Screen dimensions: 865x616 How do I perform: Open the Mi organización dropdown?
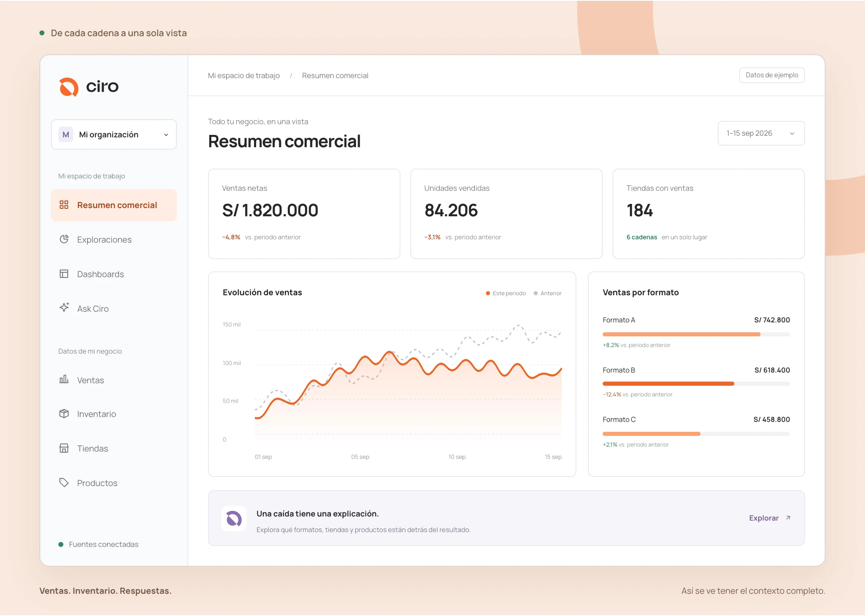point(114,134)
